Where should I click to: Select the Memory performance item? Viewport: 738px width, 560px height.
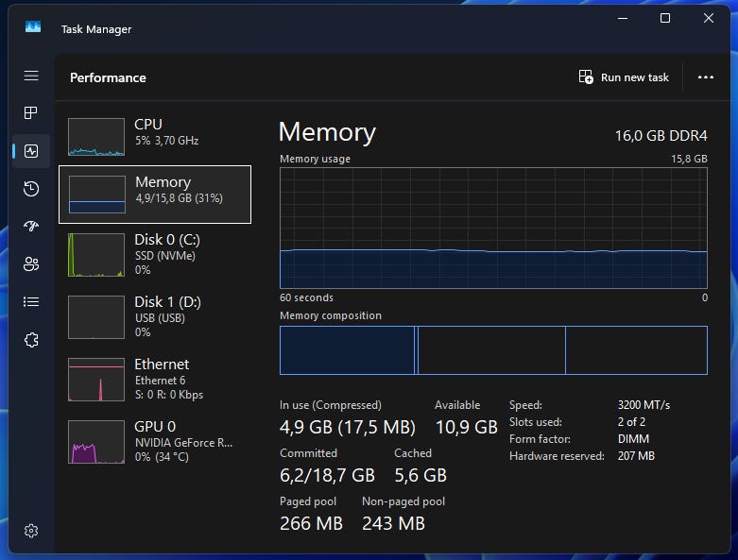(x=155, y=195)
